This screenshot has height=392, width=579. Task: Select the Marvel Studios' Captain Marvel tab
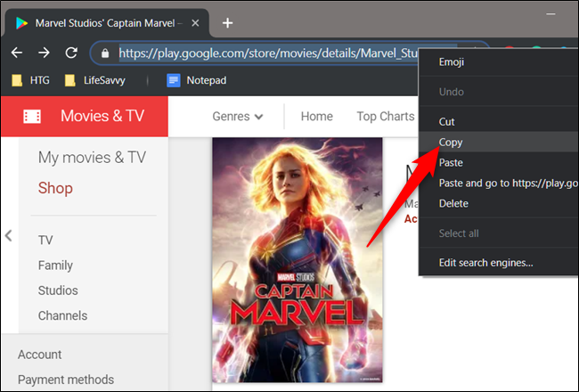(107, 23)
